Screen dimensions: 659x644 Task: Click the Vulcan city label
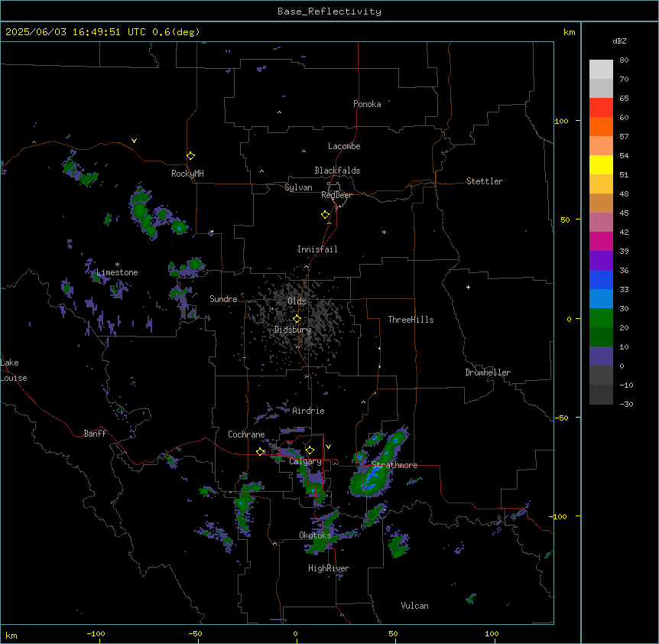click(414, 606)
